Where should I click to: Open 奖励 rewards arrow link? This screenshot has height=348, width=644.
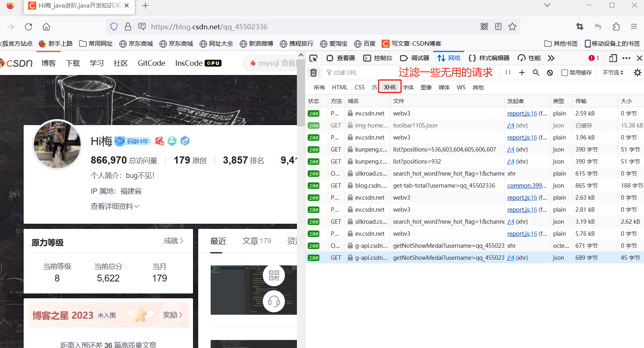[173, 315]
